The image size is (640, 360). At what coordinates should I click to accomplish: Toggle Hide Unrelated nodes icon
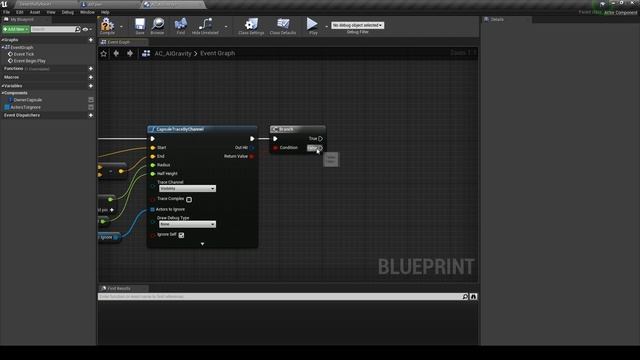click(x=205, y=24)
